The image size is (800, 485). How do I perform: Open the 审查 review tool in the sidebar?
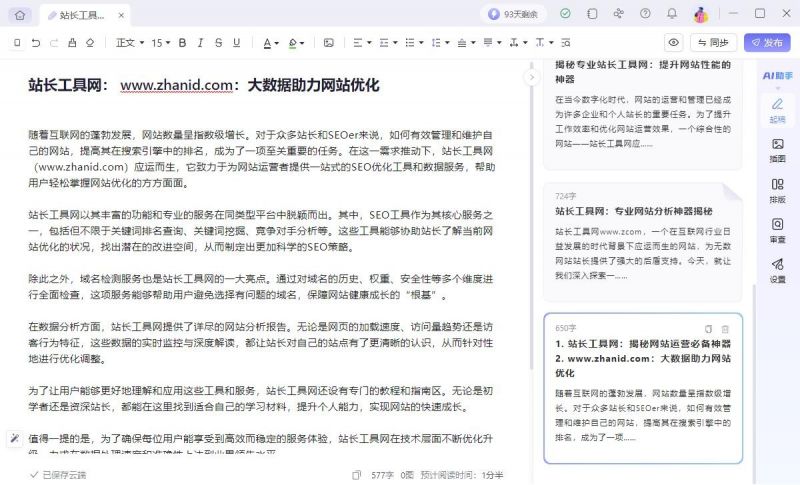click(777, 231)
